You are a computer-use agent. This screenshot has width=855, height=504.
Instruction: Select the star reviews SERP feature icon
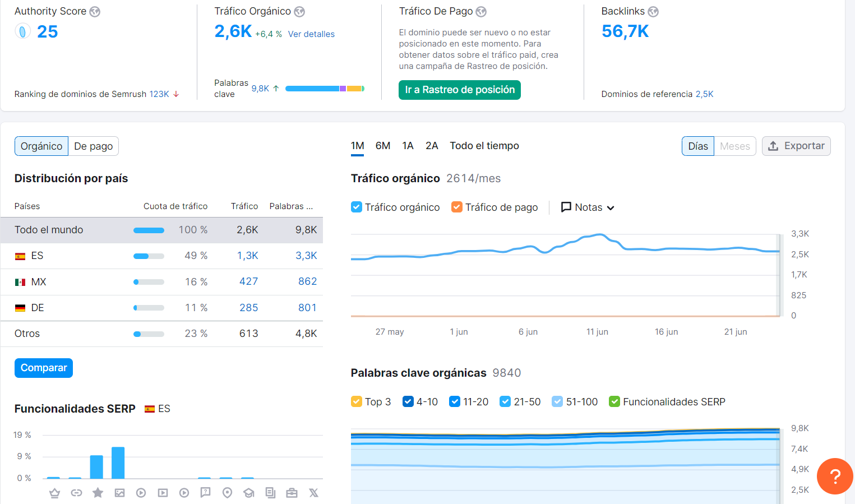(98, 493)
